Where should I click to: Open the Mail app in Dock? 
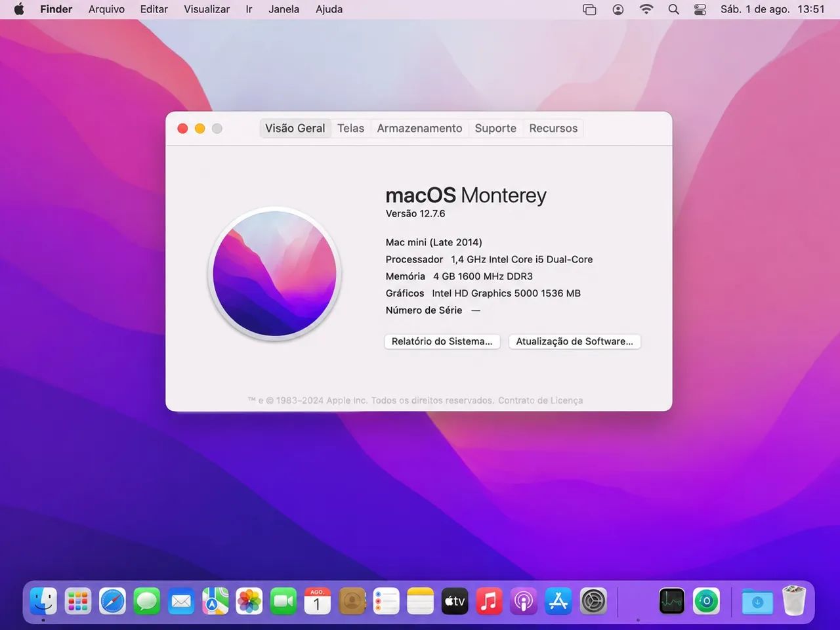click(x=181, y=601)
